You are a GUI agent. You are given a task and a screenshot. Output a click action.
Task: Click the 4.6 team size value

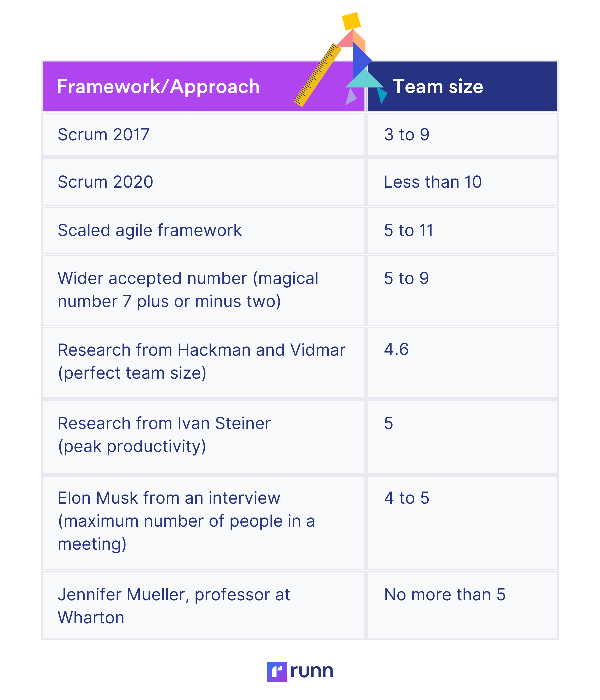396,349
